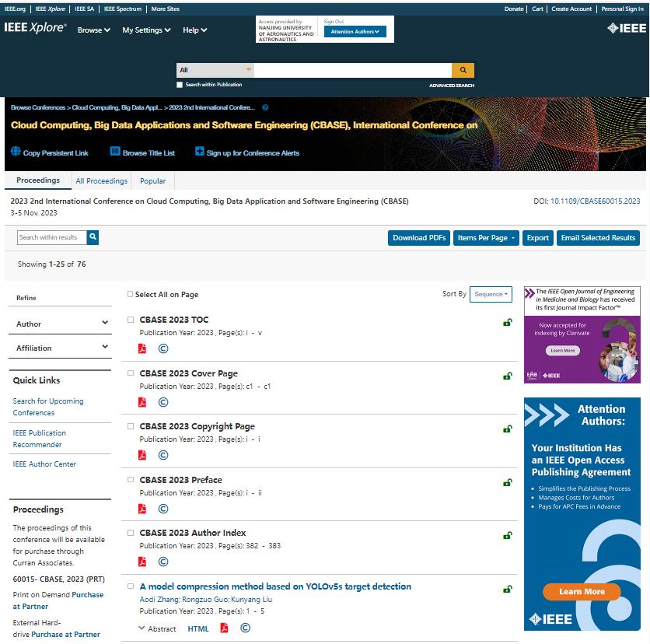
Task: Open the Help dropdown menu
Action: 195,30
